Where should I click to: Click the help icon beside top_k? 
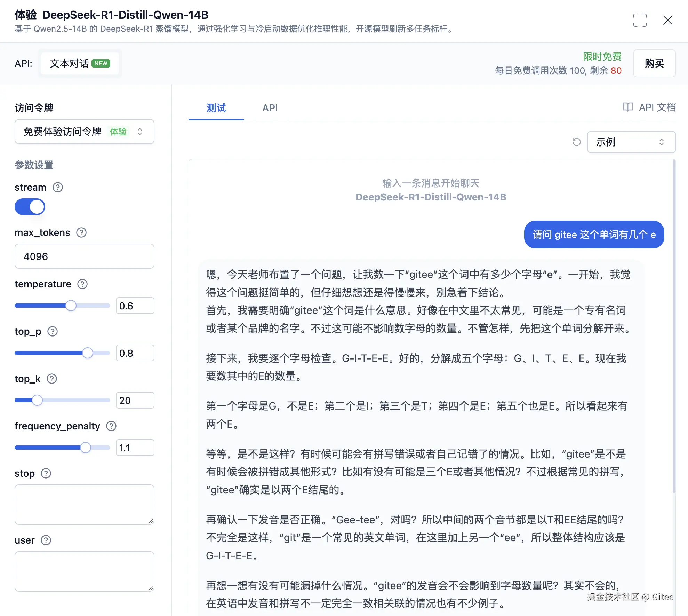coord(52,379)
